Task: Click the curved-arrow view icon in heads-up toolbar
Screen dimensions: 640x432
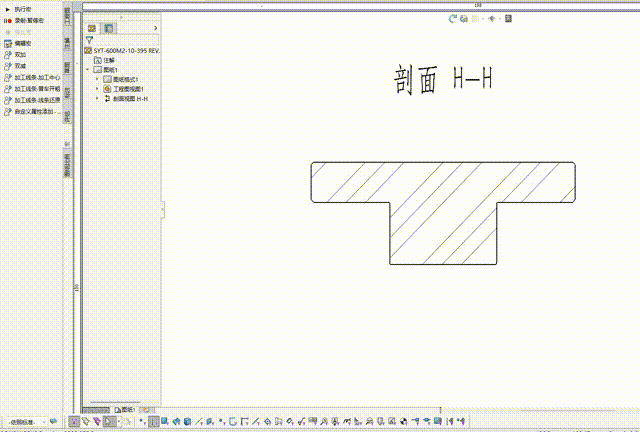Action: click(452, 19)
